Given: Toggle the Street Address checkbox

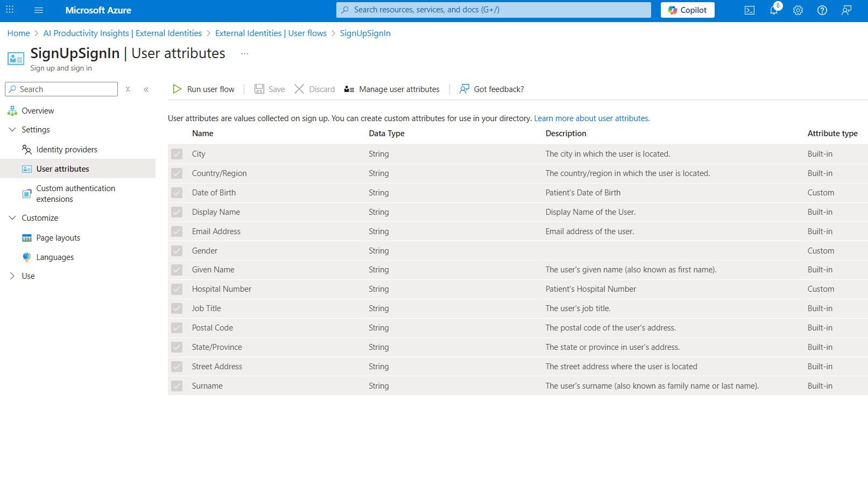Looking at the screenshot, I should (177, 367).
